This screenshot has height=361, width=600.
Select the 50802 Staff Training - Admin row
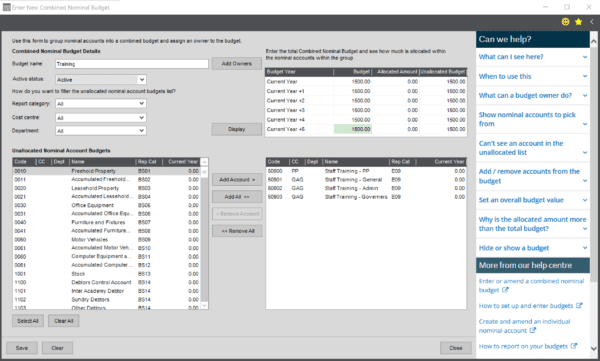(x=366, y=188)
